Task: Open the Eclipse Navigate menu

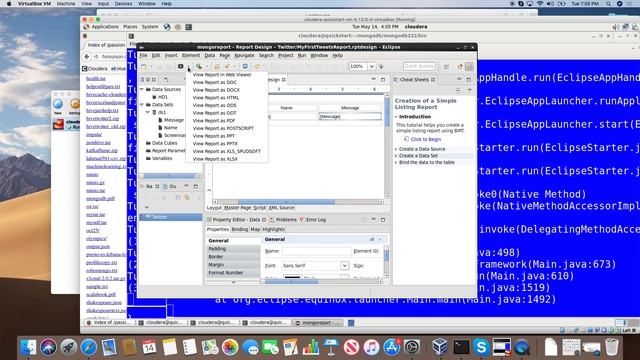Action: 244,56
